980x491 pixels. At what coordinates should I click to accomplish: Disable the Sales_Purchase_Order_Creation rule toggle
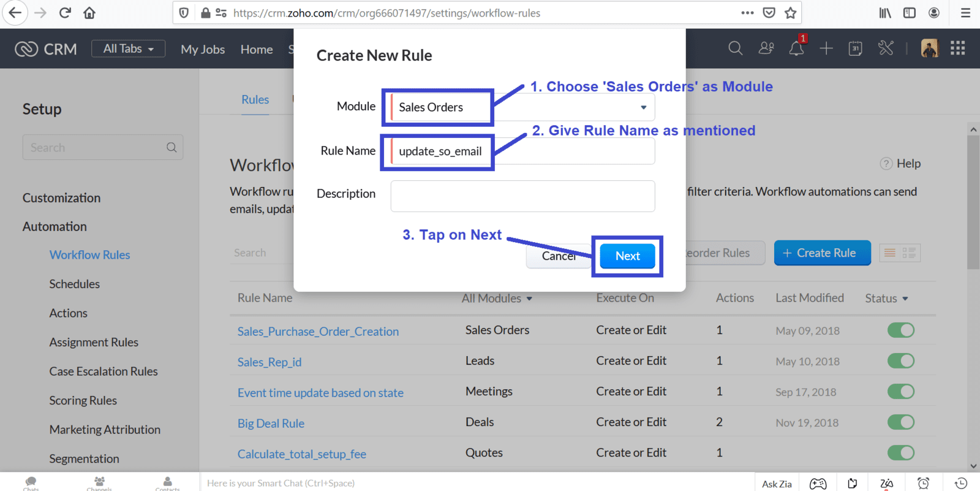point(901,330)
